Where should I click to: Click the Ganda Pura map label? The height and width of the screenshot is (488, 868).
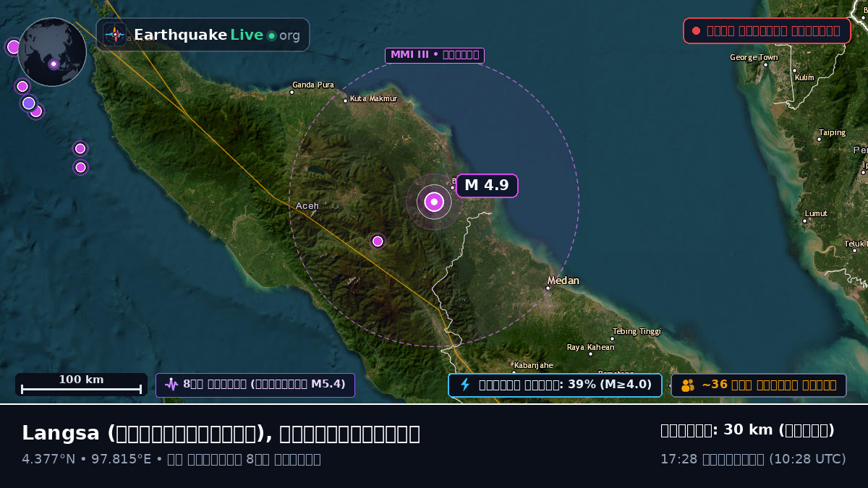(x=313, y=85)
